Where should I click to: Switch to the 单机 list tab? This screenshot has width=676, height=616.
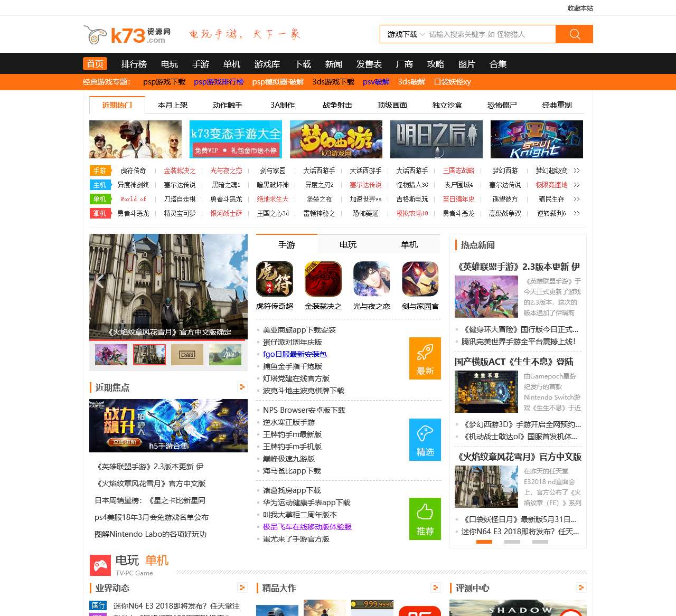[x=409, y=244]
